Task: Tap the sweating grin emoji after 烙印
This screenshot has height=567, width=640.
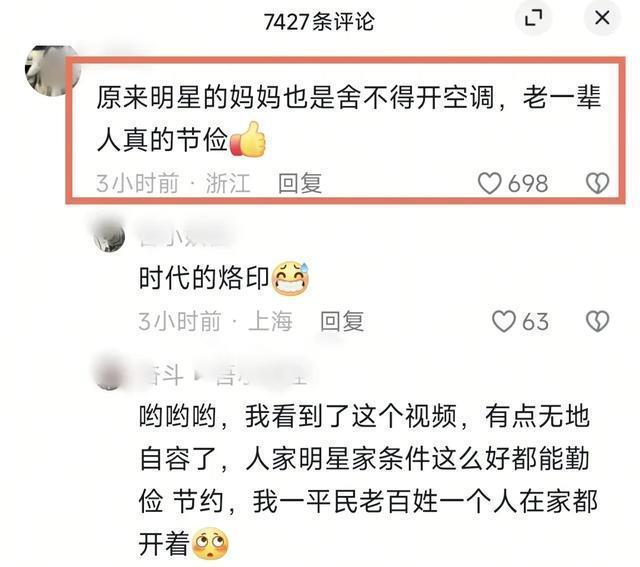Action: 290,278
